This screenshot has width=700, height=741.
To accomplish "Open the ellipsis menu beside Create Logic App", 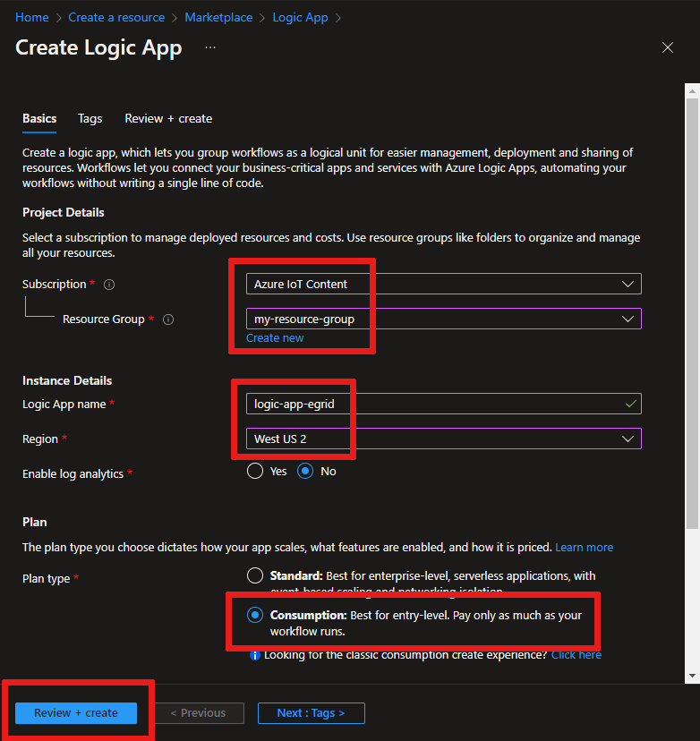I will point(210,47).
